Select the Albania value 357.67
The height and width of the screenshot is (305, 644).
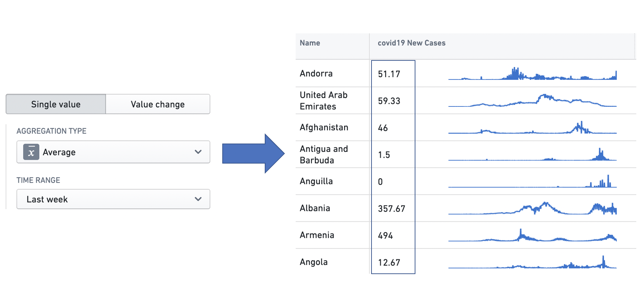tap(392, 209)
